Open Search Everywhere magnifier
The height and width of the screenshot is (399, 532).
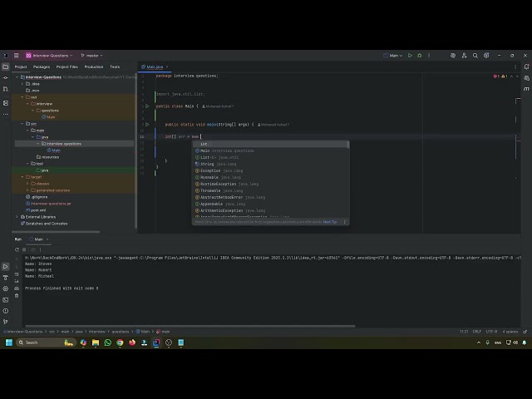[475, 56]
